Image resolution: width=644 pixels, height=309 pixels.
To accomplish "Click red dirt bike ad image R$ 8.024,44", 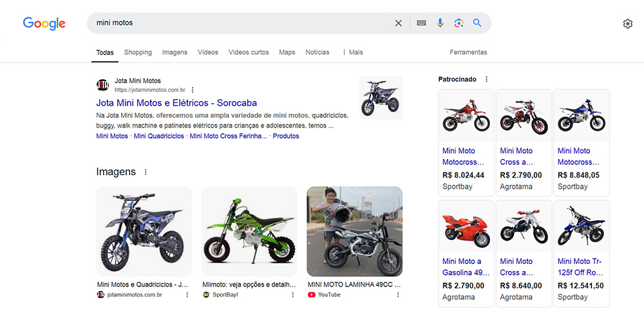I will [466, 116].
